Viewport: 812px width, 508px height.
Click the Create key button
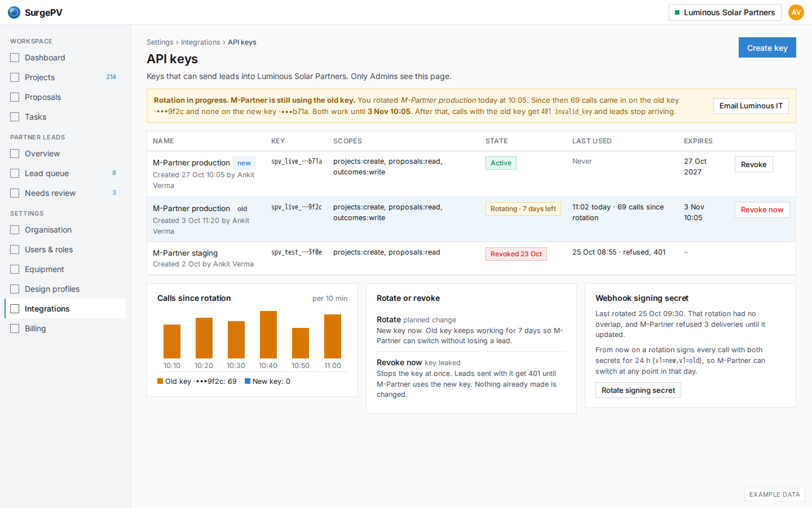(767, 48)
